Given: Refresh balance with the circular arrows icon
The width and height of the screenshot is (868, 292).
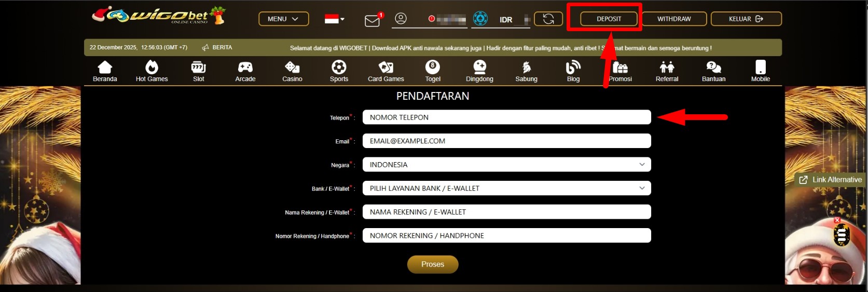Looking at the screenshot, I should point(548,19).
